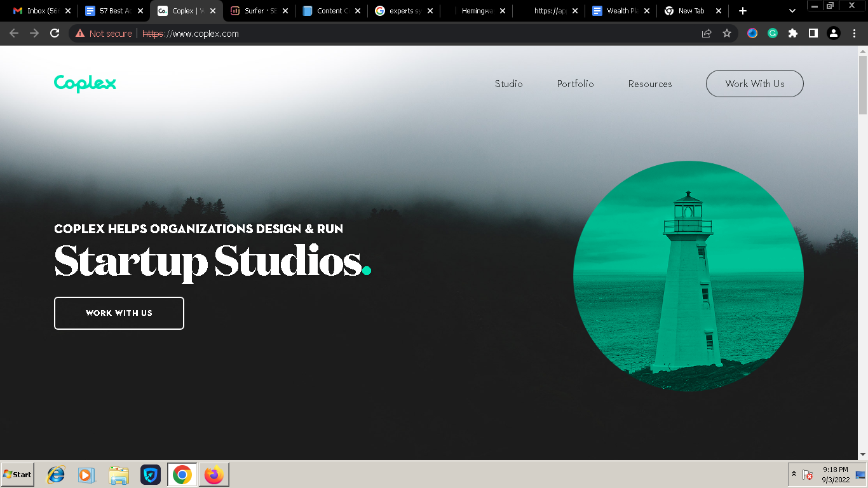Switch to the experts Google search tab
Viewport: 868px width, 488px height.
click(x=403, y=11)
